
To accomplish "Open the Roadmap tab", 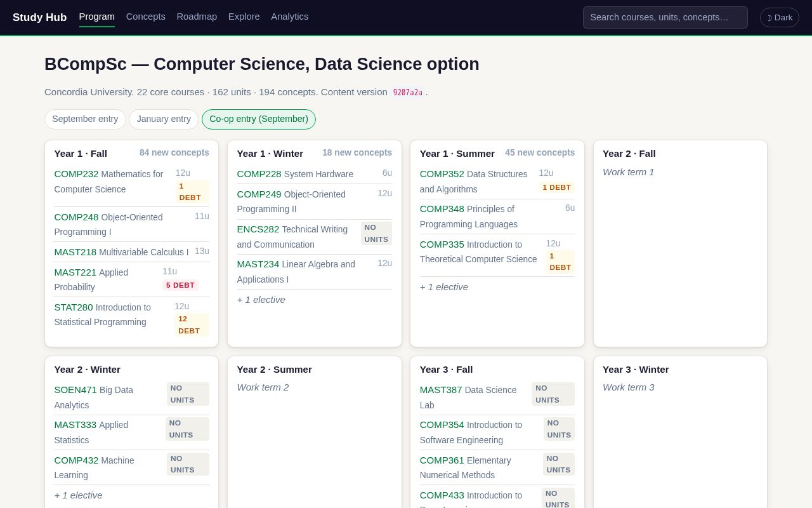I will point(197,17).
